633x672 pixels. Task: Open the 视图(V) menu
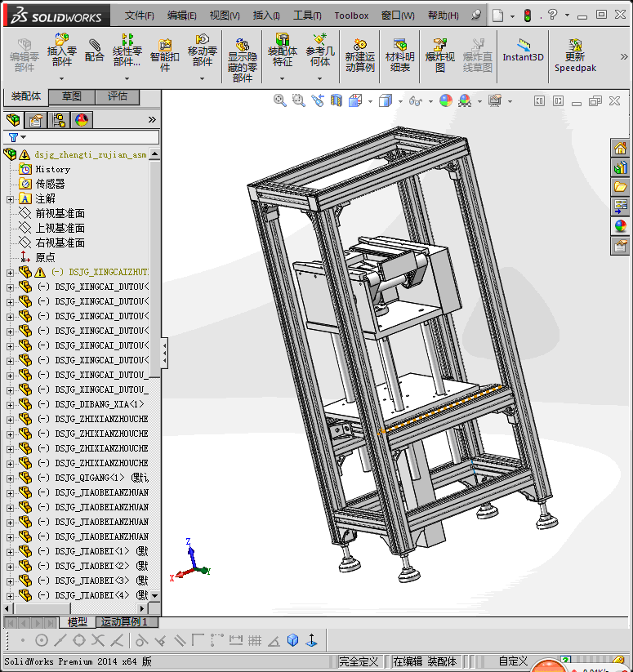[225, 16]
